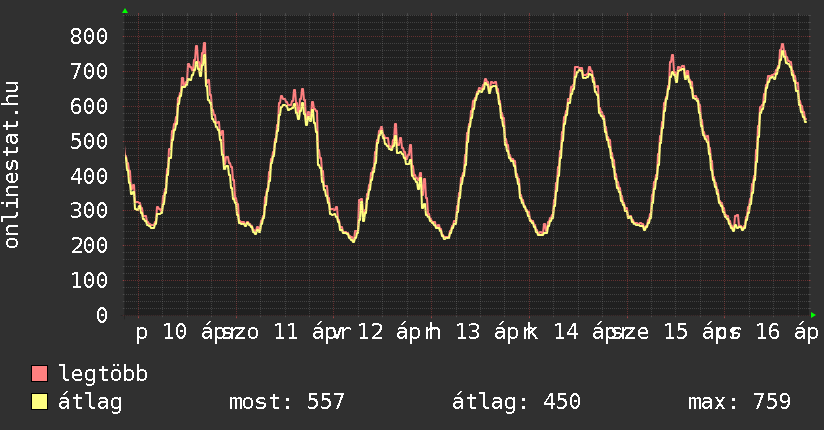This screenshot has height=430, width=824.
Task: Select the 13 ápr date label
Action: (x=487, y=332)
